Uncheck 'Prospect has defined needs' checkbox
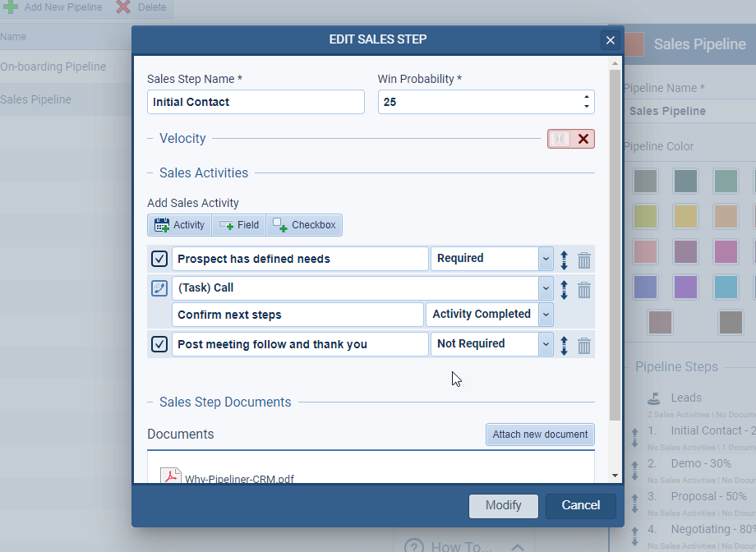 click(x=159, y=258)
